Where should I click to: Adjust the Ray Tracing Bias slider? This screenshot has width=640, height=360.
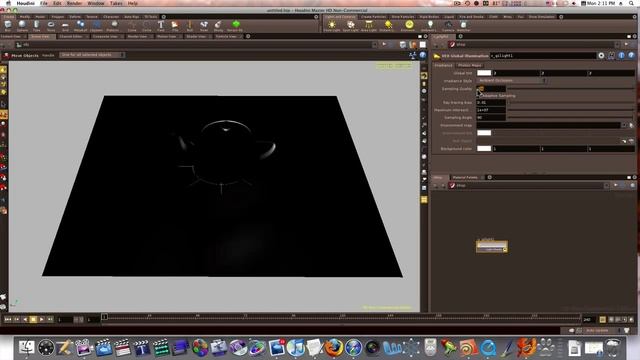tap(571, 102)
